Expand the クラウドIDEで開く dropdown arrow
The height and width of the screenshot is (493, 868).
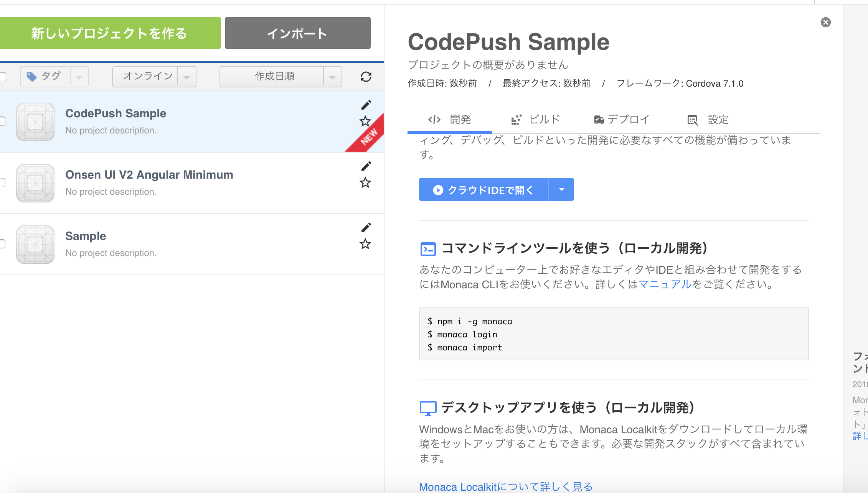tap(561, 189)
